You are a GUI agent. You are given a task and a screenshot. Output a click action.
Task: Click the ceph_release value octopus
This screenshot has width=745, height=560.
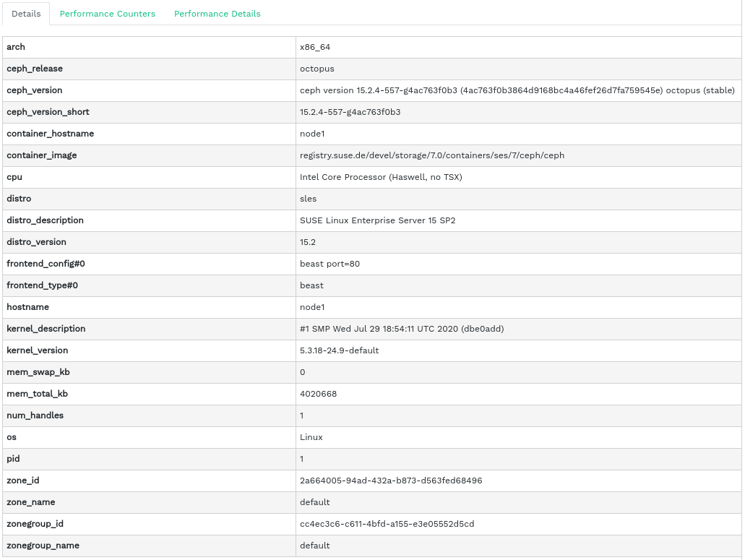pyautogui.click(x=316, y=69)
